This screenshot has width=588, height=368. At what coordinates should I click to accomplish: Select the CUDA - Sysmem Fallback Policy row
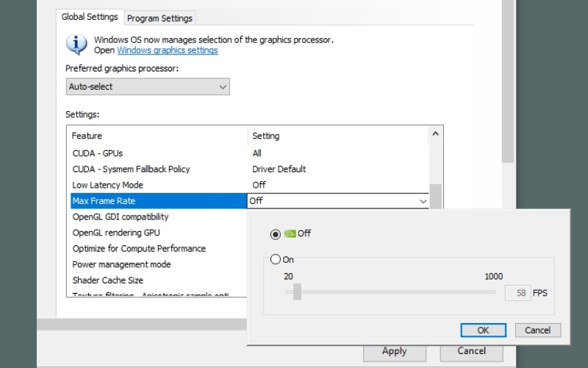click(x=131, y=169)
